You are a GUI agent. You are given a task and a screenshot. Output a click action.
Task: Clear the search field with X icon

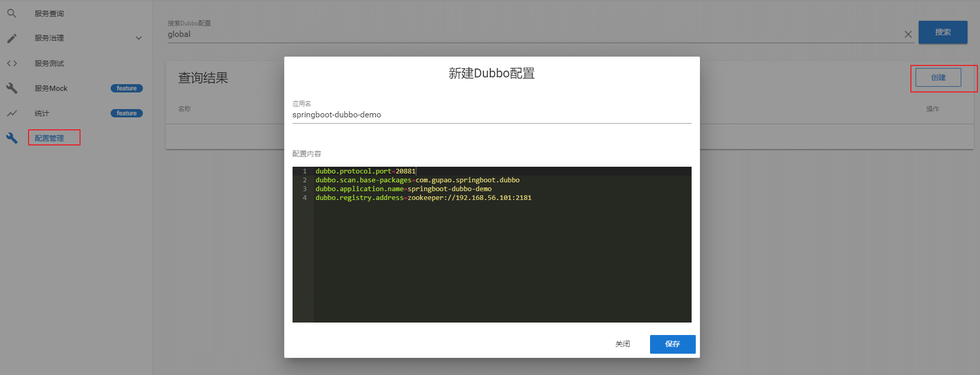[908, 34]
